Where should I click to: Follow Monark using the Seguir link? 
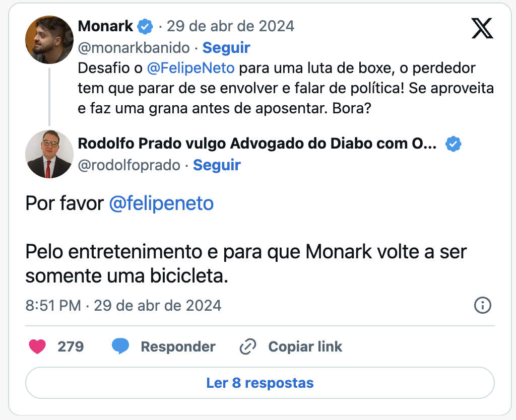(x=226, y=48)
